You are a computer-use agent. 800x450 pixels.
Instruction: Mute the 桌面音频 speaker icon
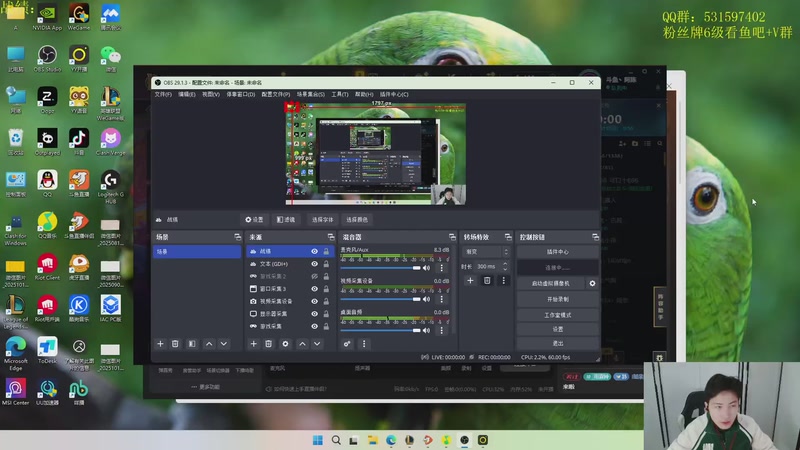pos(427,330)
